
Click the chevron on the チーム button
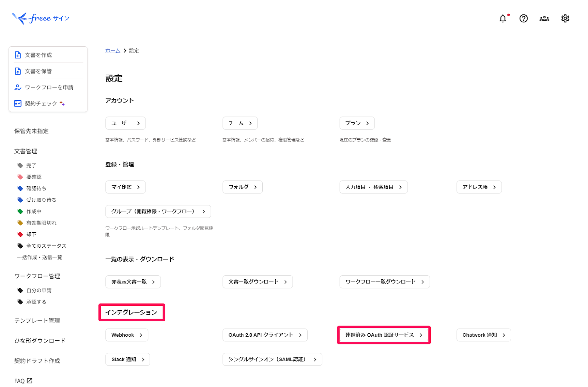[x=250, y=123]
